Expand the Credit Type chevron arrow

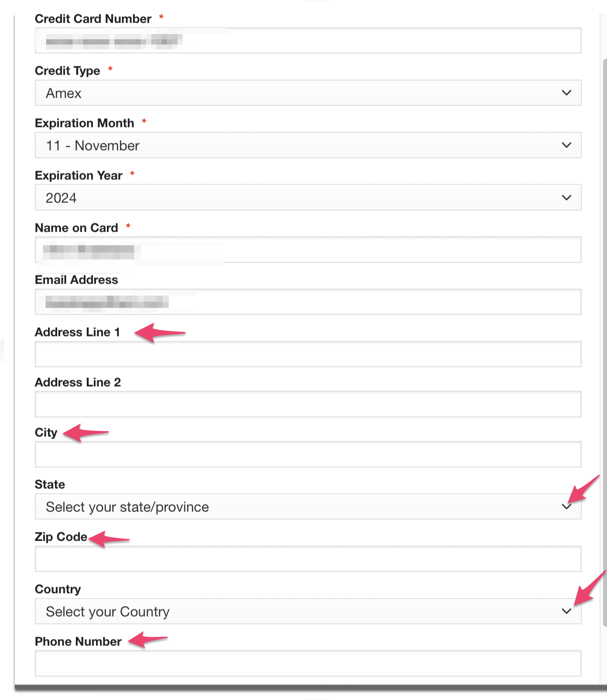[566, 93]
